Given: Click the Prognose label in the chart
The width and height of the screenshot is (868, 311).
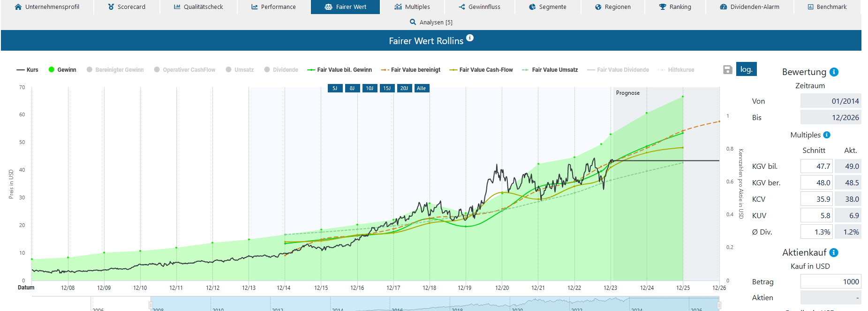Looking at the screenshot, I should click(x=628, y=93).
